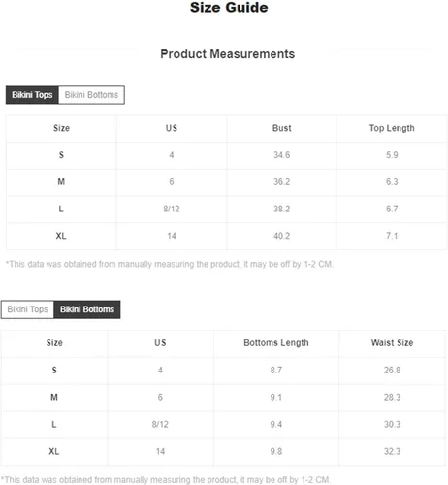Click the Waist Size column header
The width and height of the screenshot is (448, 485).
point(392,342)
